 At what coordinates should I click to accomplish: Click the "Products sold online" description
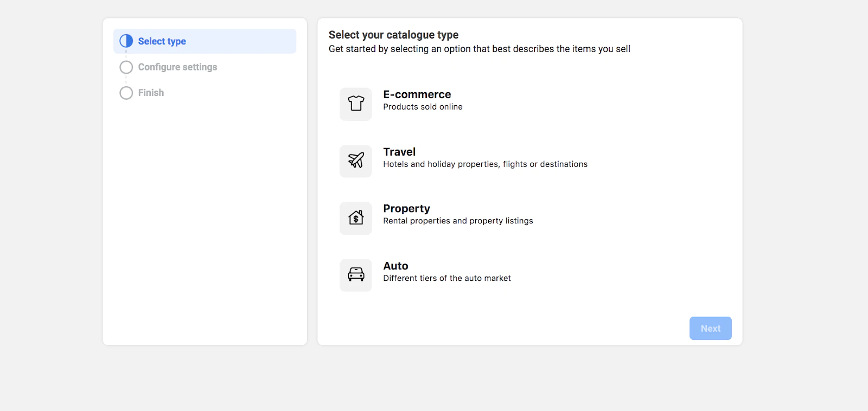(423, 107)
